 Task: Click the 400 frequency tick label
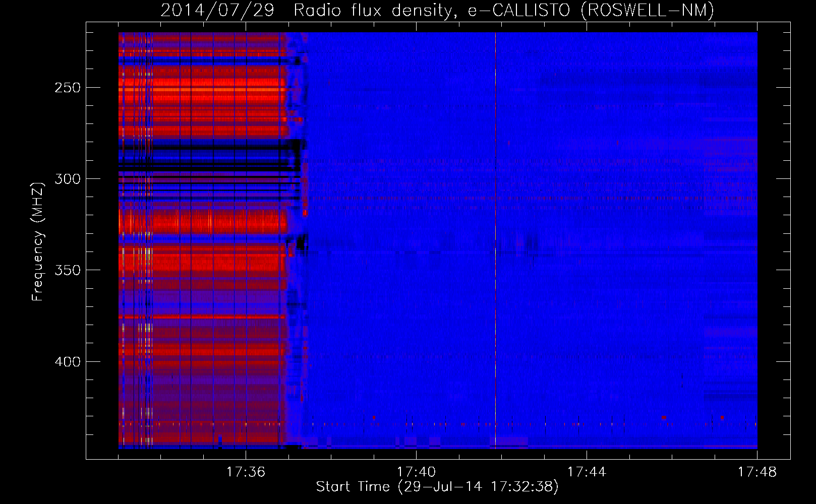pos(67,362)
